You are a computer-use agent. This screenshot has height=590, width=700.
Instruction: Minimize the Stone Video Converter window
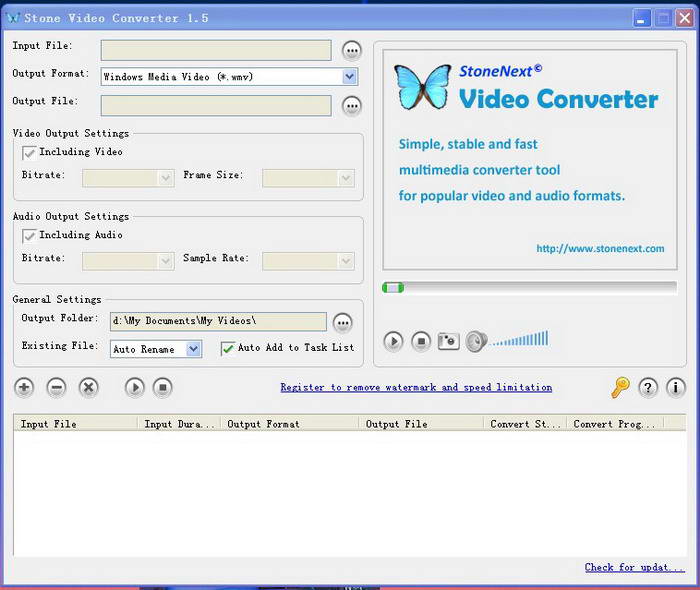point(642,18)
